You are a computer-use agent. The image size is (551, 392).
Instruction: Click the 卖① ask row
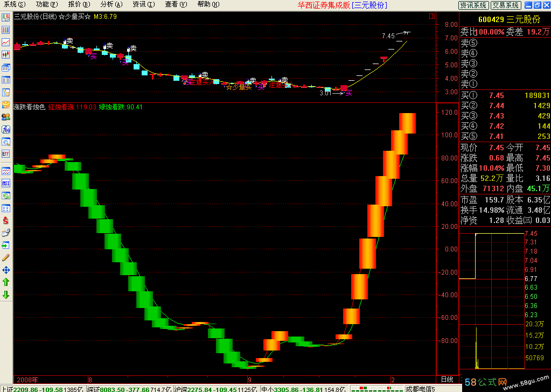505,84
